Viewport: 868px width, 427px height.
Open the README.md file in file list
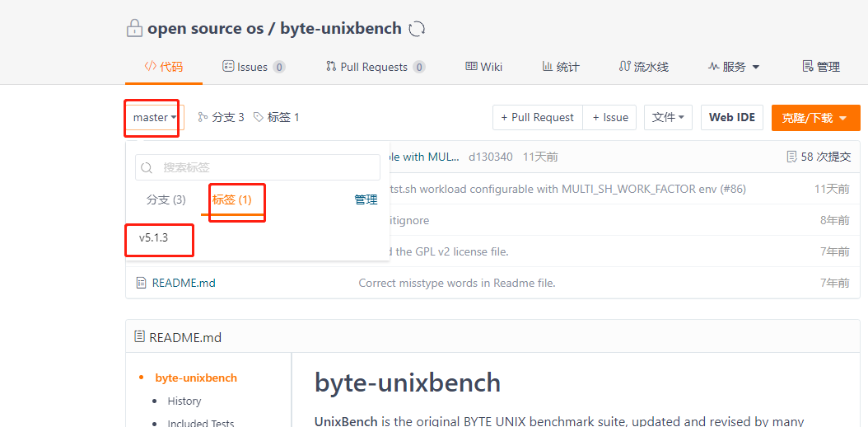point(184,283)
